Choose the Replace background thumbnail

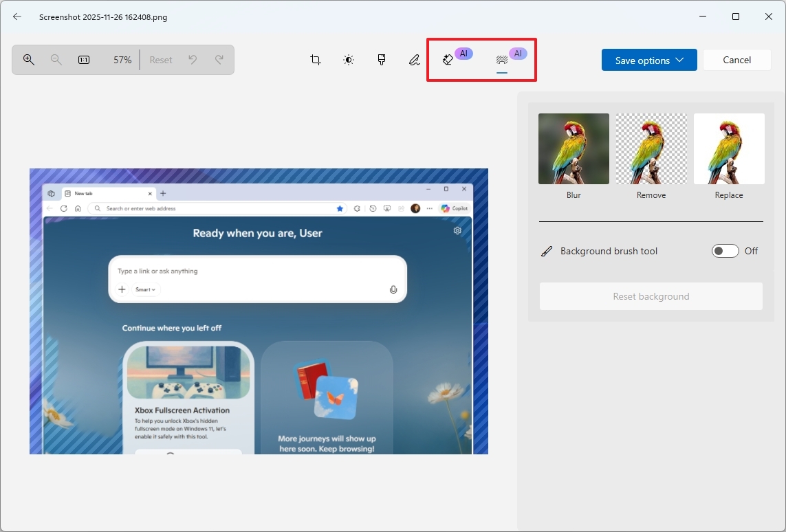pyautogui.click(x=729, y=148)
